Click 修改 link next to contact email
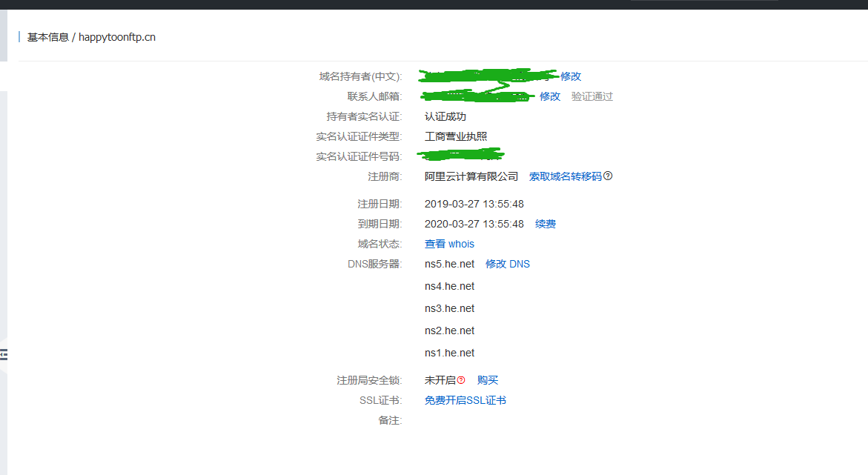 (x=550, y=96)
